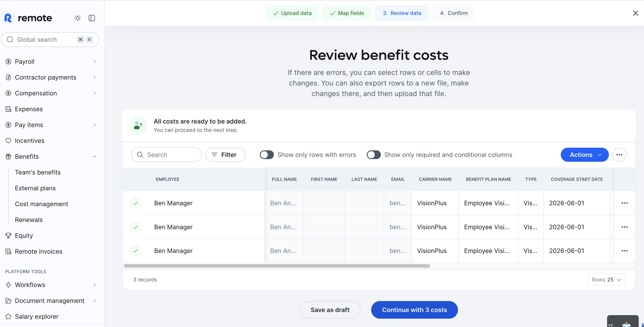Screen dimensions: 644x327
Task: Open the Rows 25 page size dropdown
Action: click(x=606, y=280)
